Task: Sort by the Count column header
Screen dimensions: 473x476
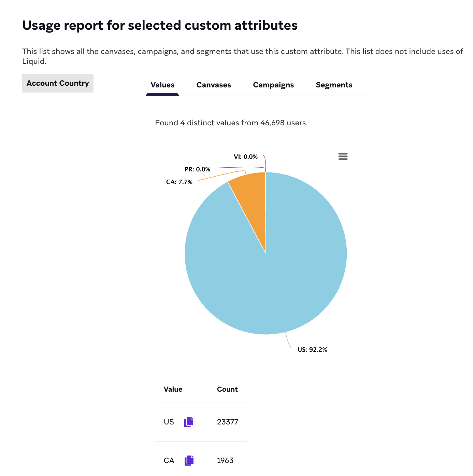Action: point(227,389)
